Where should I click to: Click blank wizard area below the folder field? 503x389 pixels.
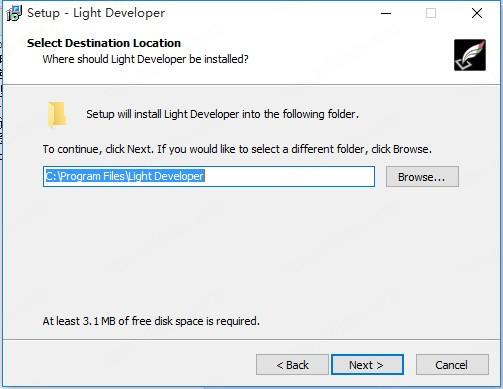250,250
